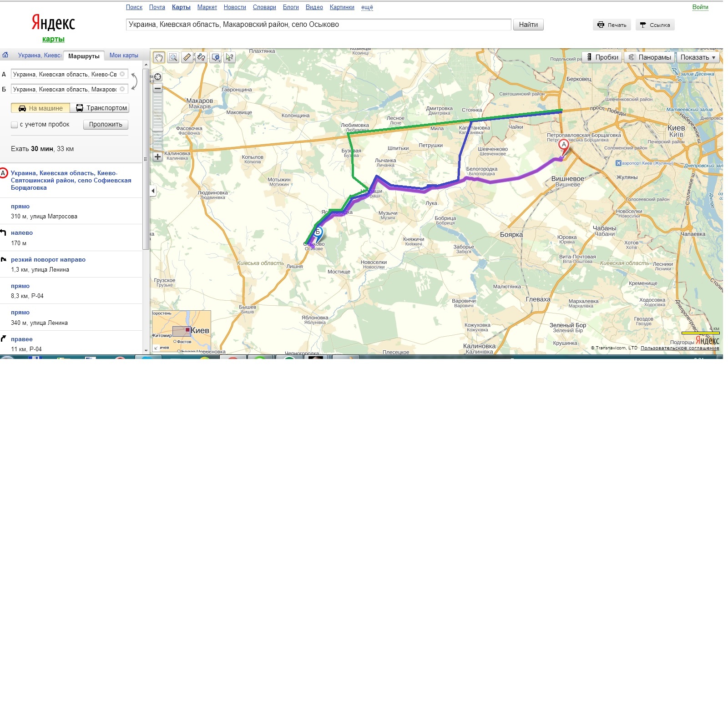Click the main search address field
The height and width of the screenshot is (722, 728).
318,25
